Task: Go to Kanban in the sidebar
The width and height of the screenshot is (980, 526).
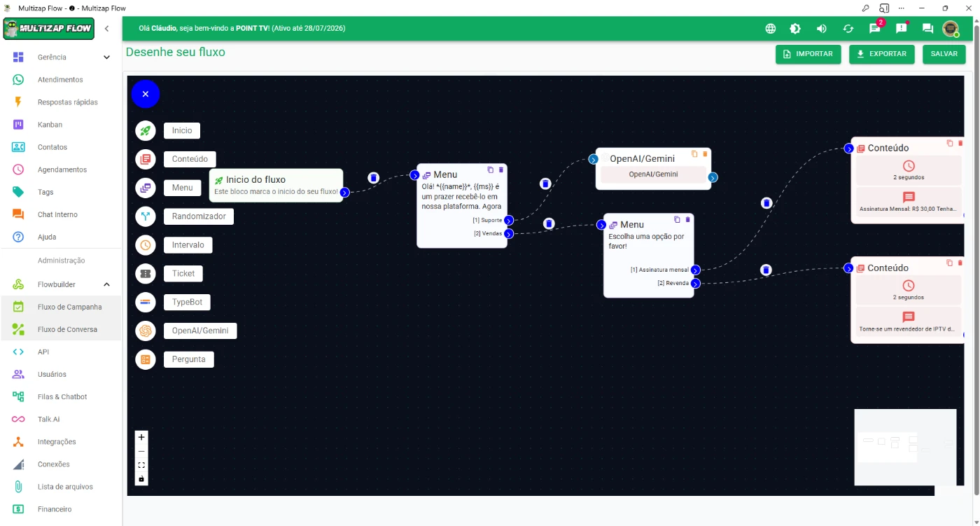Action: coord(50,125)
